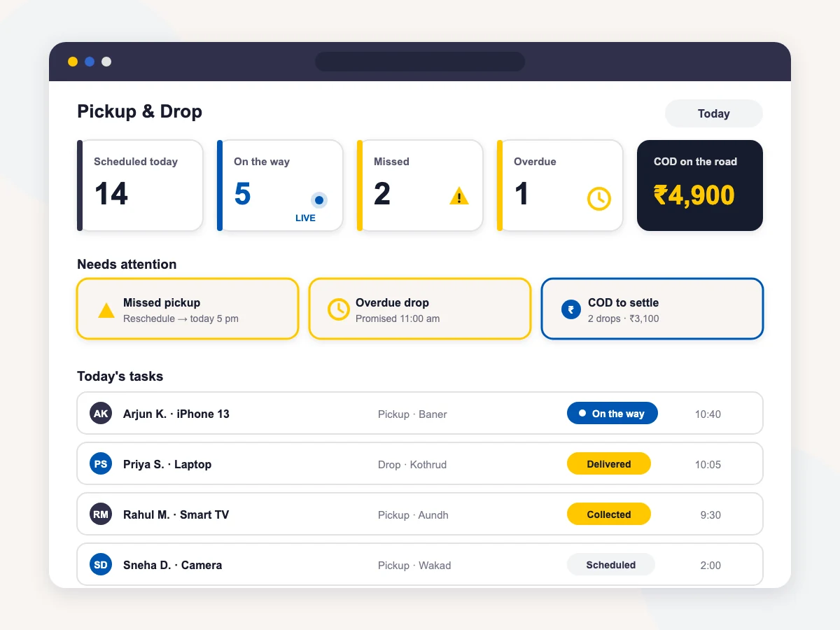
Task: Click the rupee icon on COD to settle
Action: coord(571,309)
